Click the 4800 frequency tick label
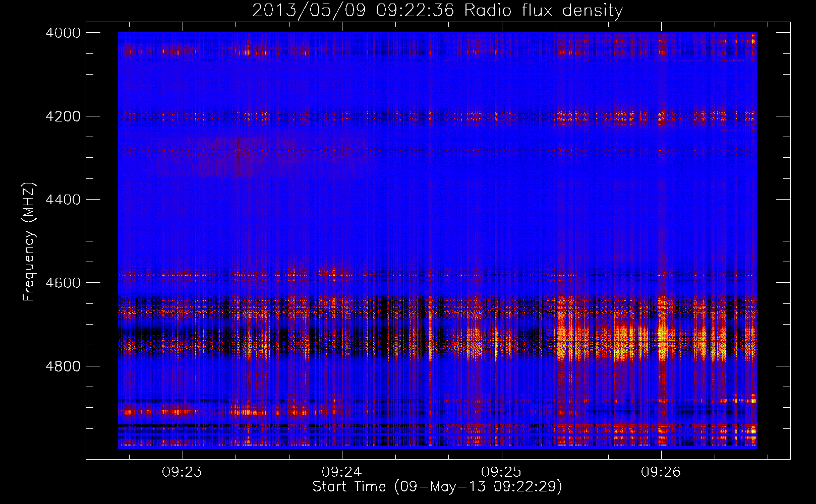The image size is (816, 504). click(63, 366)
